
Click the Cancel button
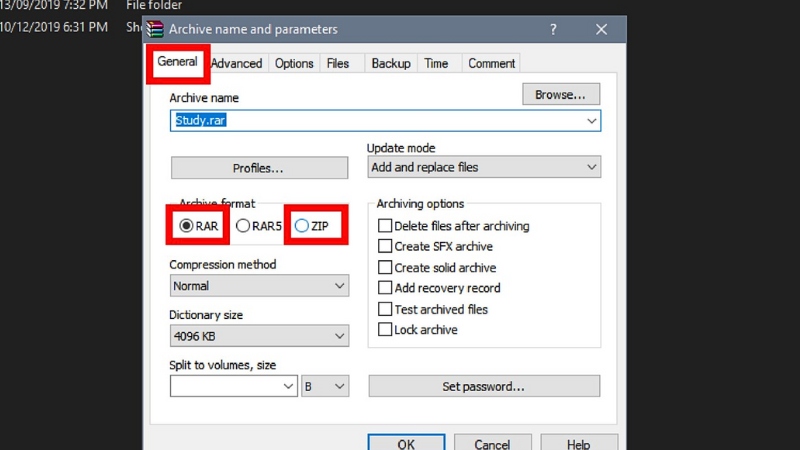[x=492, y=443]
